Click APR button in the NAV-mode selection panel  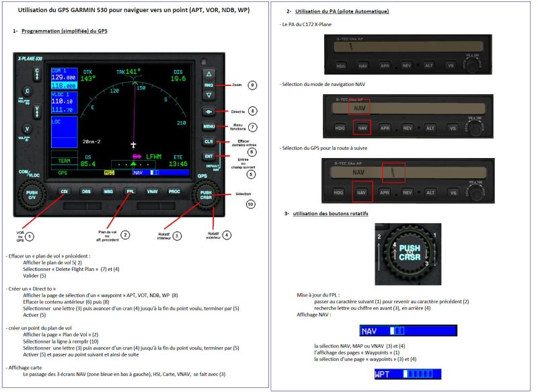pyautogui.click(x=385, y=128)
